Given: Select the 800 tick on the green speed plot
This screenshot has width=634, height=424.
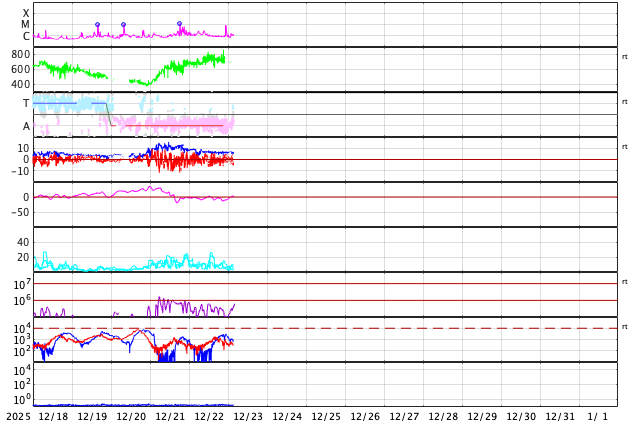Looking at the screenshot, I should coord(21,54).
